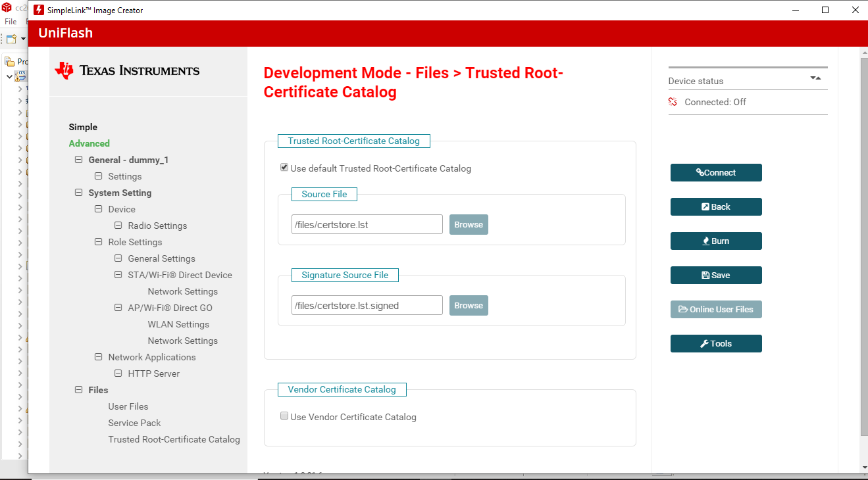Click the Trusted Root-Certificate Catalog group label
The width and height of the screenshot is (868, 480).
(x=354, y=141)
